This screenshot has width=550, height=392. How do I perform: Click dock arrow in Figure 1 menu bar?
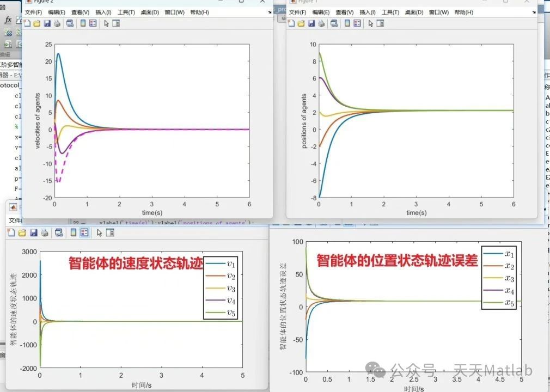click(534, 13)
